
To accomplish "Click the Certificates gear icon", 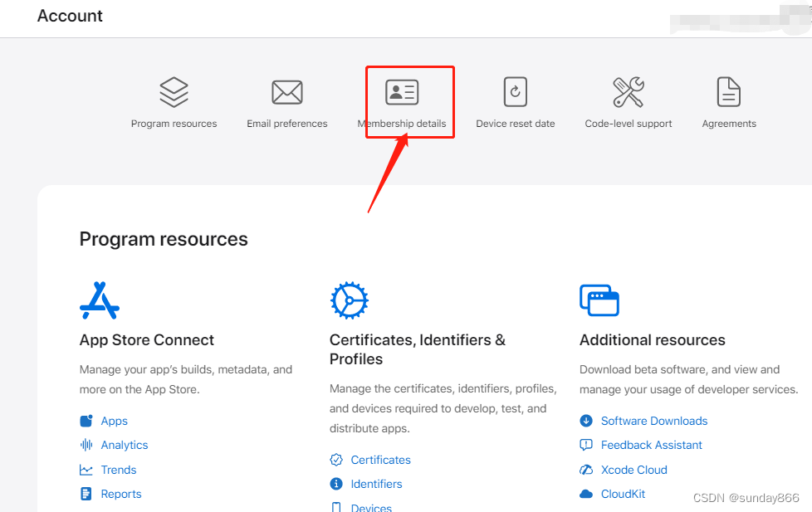I will click(x=349, y=300).
